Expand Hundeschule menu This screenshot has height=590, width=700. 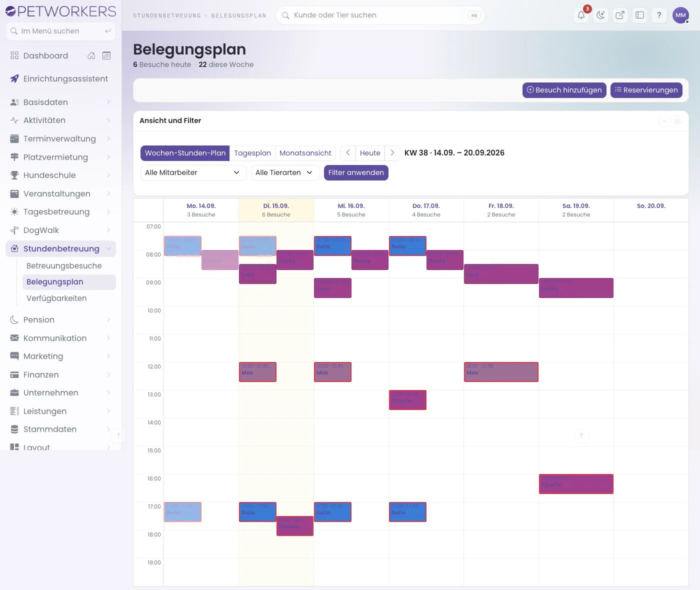pyautogui.click(x=60, y=175)
